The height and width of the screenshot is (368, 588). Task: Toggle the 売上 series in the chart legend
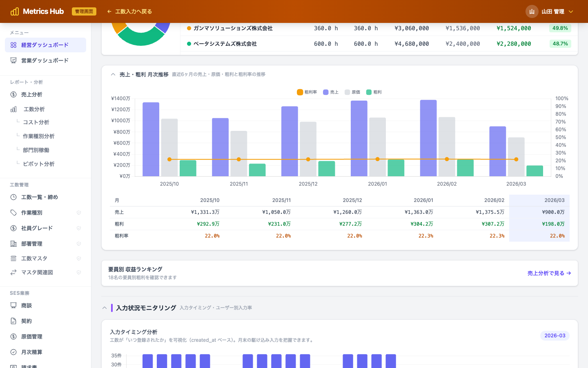coord(331,92)
